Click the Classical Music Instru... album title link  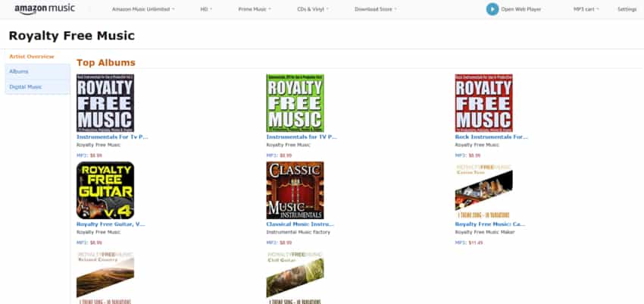[300, 224]
